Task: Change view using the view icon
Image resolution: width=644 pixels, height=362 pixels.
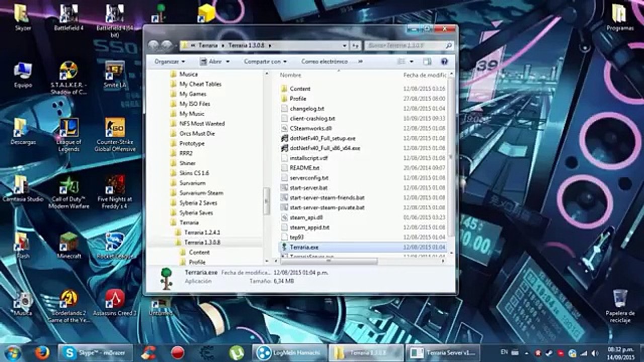Action: 401,61
